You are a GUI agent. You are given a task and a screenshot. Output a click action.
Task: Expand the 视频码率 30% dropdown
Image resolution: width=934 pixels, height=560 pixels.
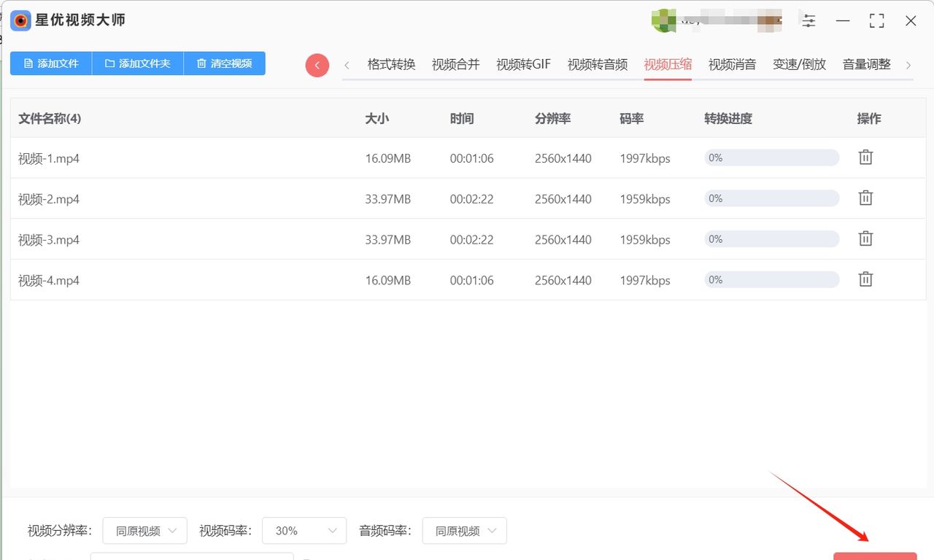304,531
